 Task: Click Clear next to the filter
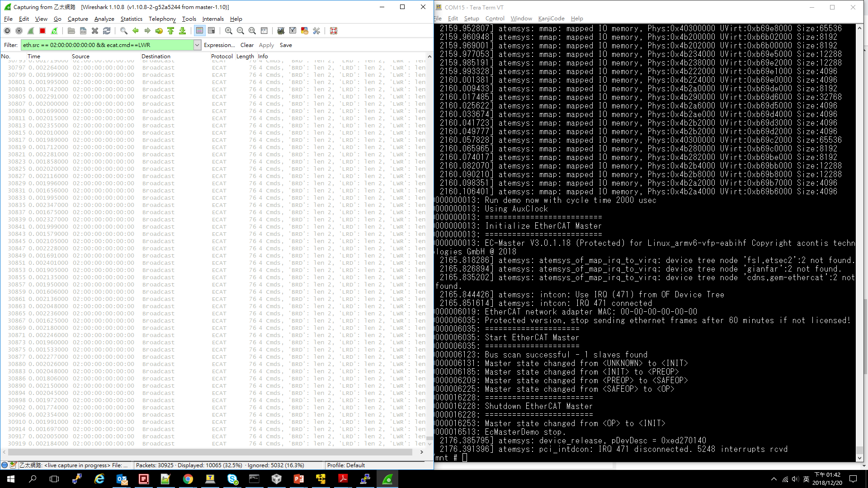tap(247, 45)
